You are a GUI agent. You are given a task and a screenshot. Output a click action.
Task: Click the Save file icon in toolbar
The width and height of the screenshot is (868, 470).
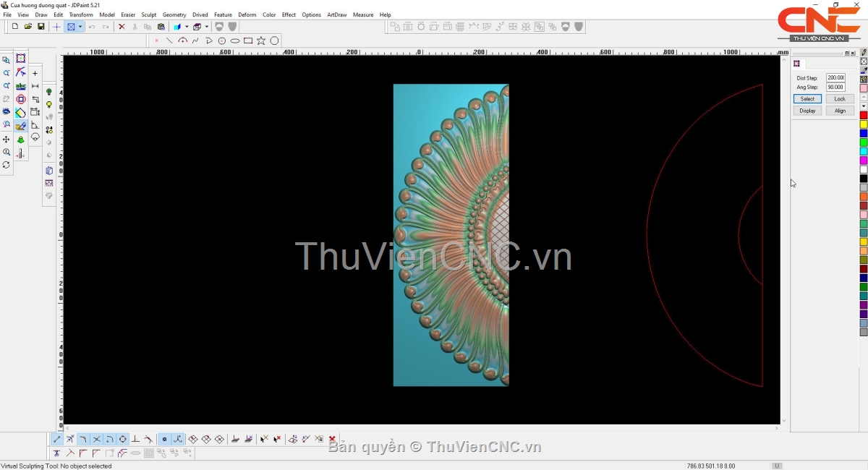[x=41, y=27]
